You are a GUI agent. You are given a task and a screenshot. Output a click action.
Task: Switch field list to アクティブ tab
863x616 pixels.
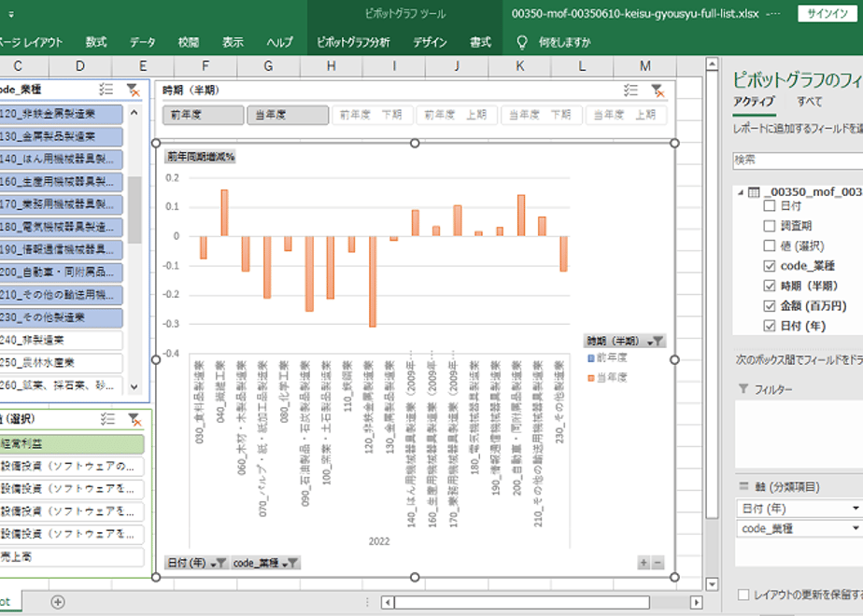click(754, 101)
